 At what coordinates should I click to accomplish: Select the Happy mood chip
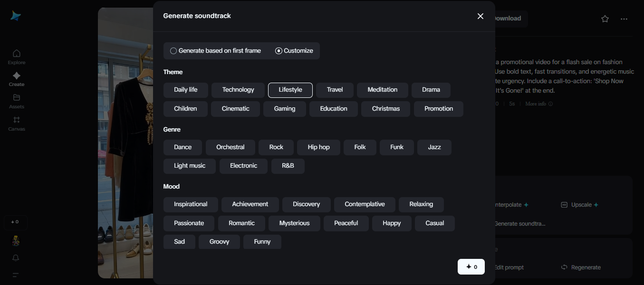point(392,223)
